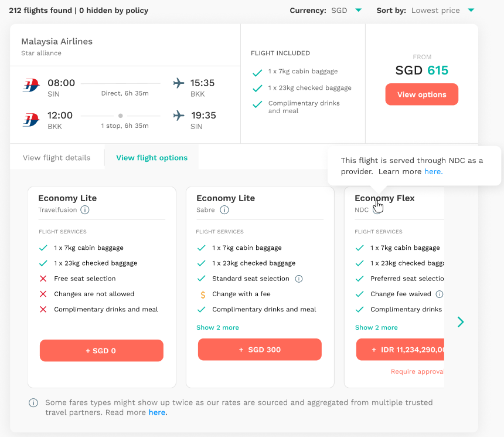
Task: Expand Show 2 more under Economy Flex
Action: [376, 327]
